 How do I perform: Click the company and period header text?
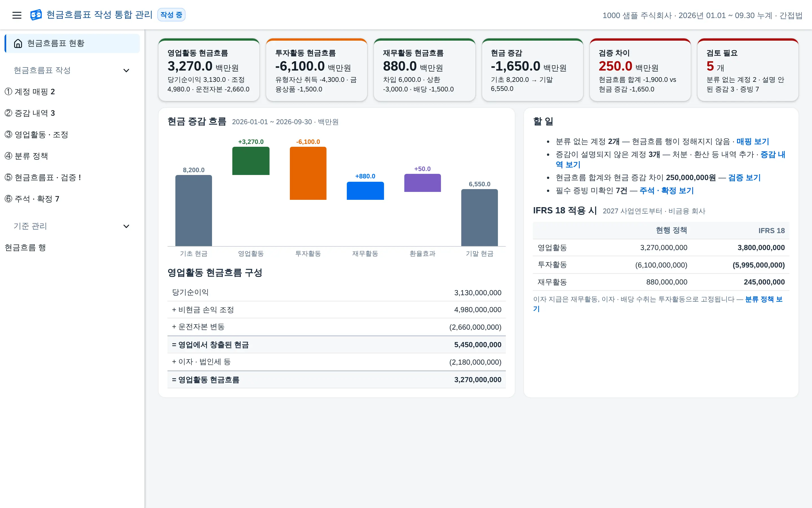coord(702,15)
